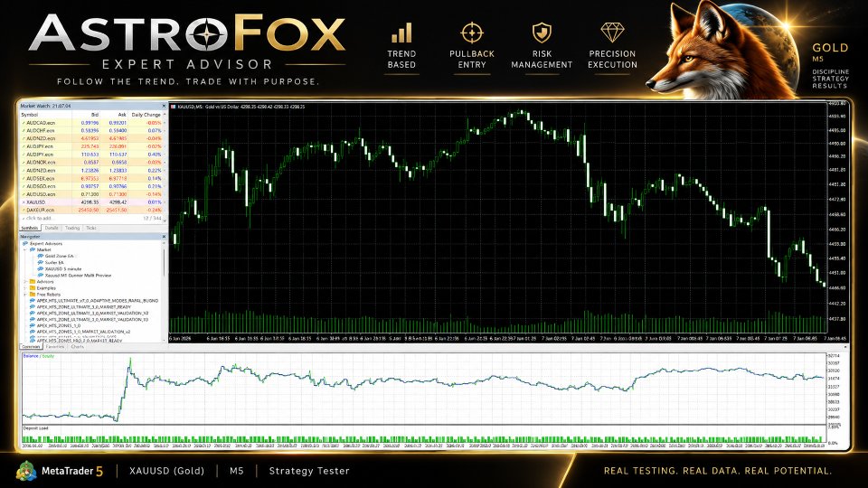Image resolution: width=868 pixels, height=488 pixels.
Task: Switch to the Symbols tab
Action: [x=30, y=228]
